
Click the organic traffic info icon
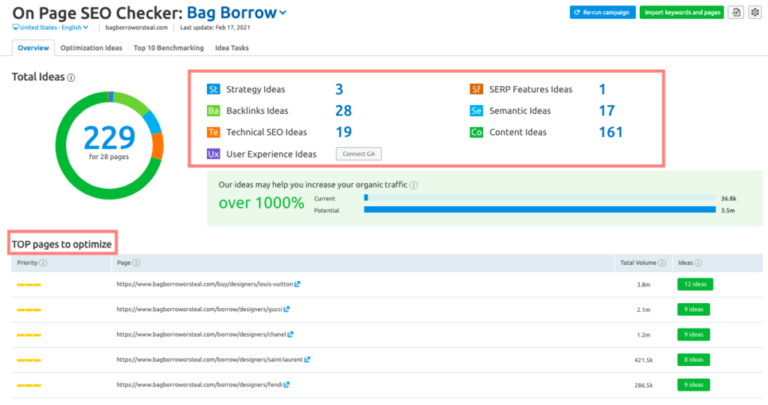(x=414, y=185)
